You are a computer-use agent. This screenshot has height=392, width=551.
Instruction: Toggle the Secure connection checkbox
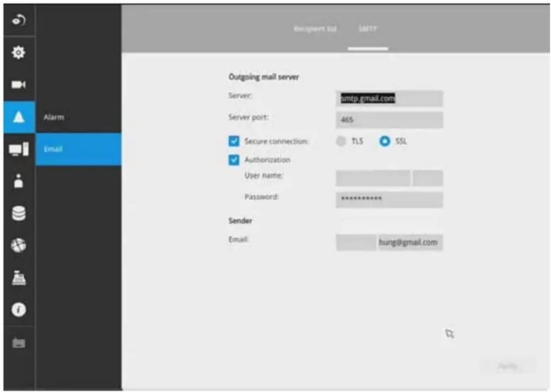(234, 141)
